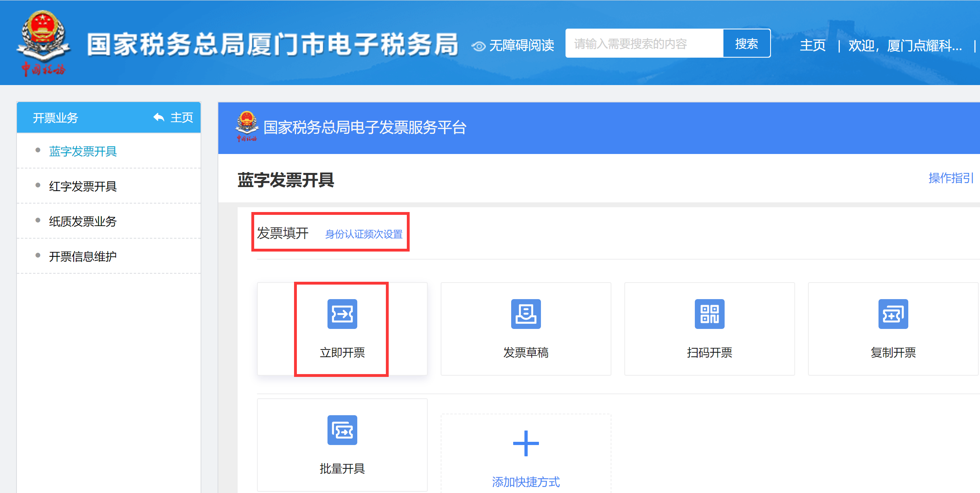Viewport: 980px width, 493px height.
Task: Click the 添加快捷方式 text label
Action: (x=526, y=482)
